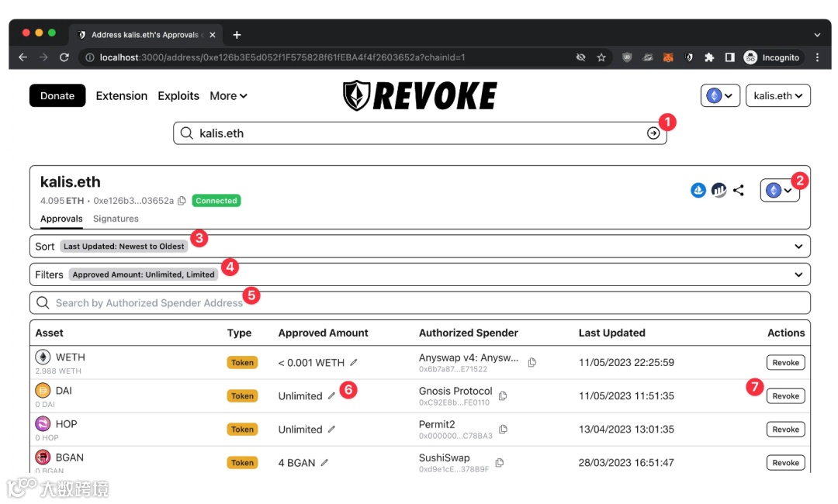This screenshot has height=504, width=838.
Task: Open the SushiSwap spender link
Action: point(444,457)
